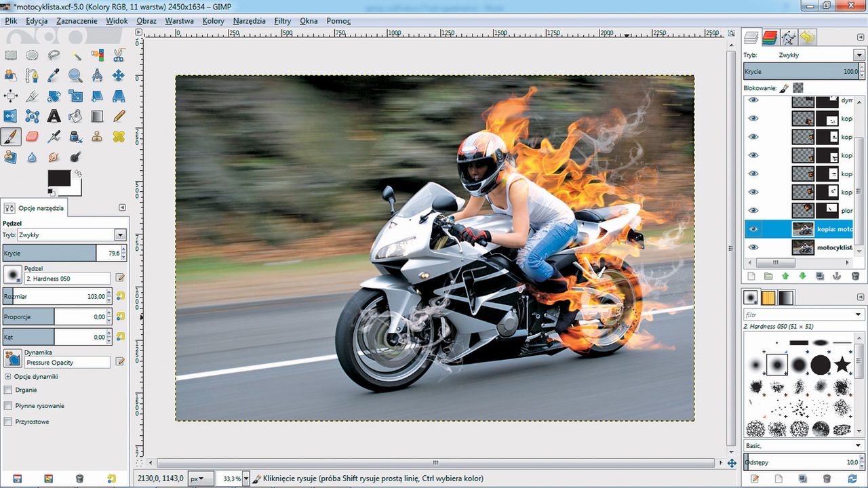Viewport: 868px width, 488px height.
Task: Open the Kolory menu
Action: tap(213, 21)
